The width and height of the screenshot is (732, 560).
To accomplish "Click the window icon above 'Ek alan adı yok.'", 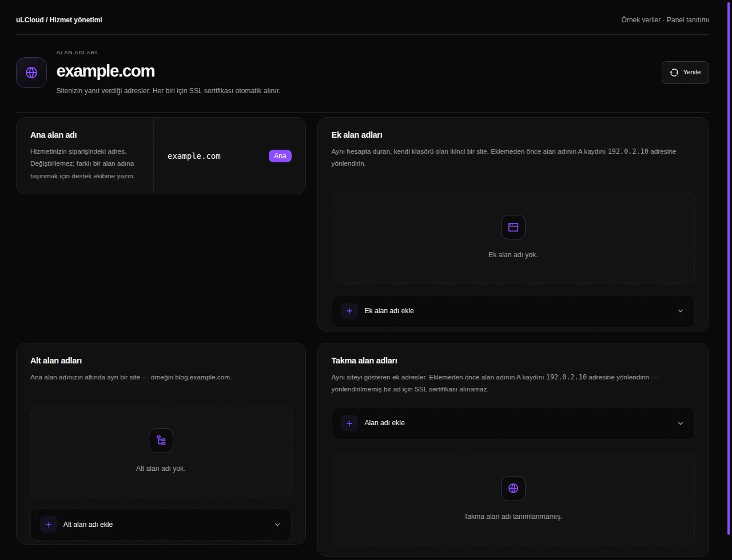I will click(513, 227).
